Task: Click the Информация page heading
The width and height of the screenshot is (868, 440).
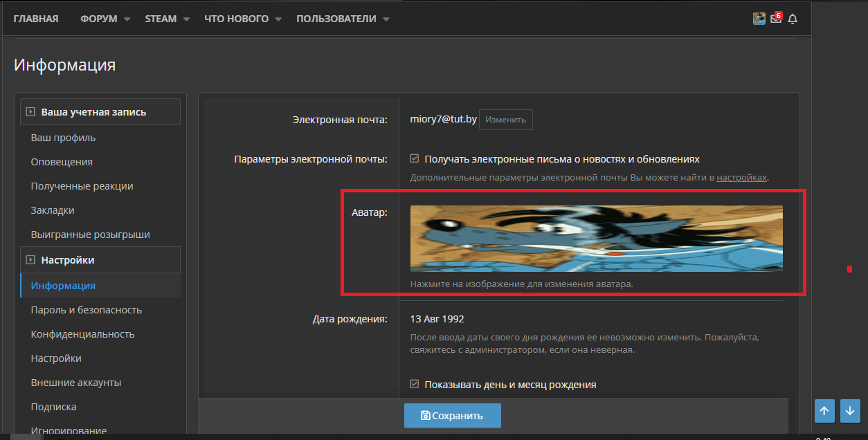Action: click(x=65, y=65)
